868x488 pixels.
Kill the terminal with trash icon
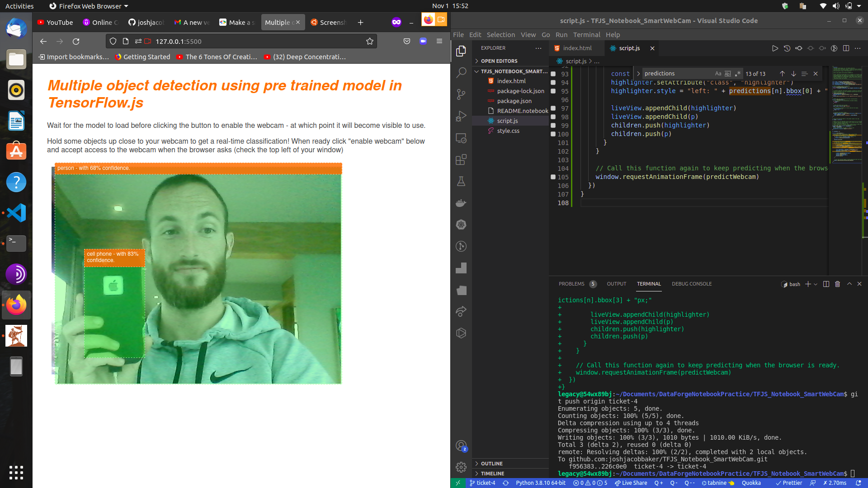pyautogui.click(x=837, y=284)
